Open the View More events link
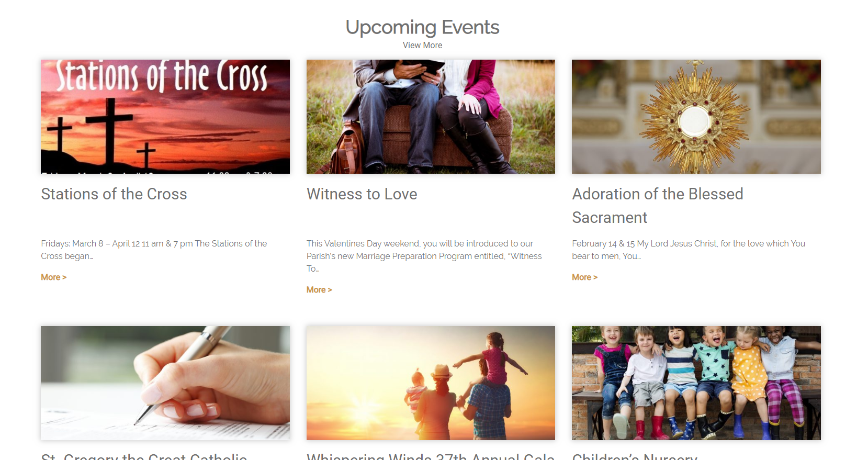Image resolution: width=868 pixels, height=460 pixels. click(422, 46)
